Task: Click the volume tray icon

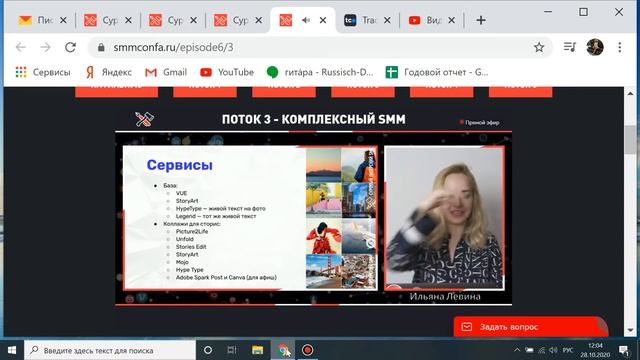Action: coord(553,350)
